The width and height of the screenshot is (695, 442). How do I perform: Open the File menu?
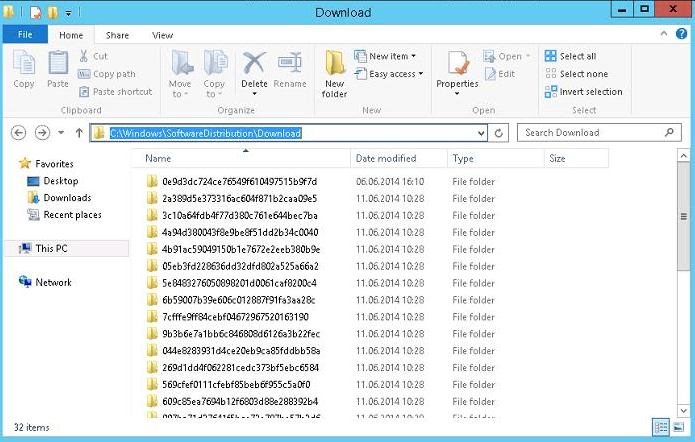(x=25, y=35)
